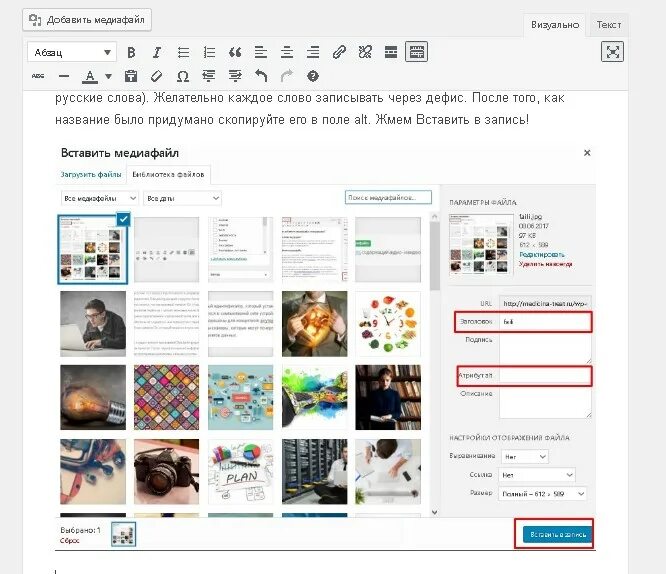Click the media grid scroll-up arrow

[x=434, y=217]
